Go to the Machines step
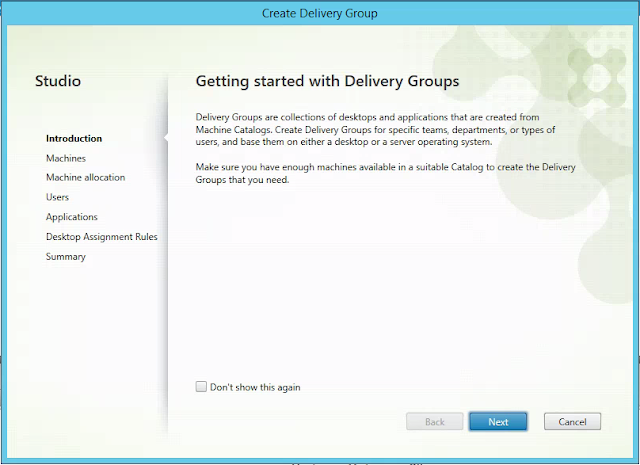Image resolution: width=640 pixels, height=465 pixels. coord(66,158)
